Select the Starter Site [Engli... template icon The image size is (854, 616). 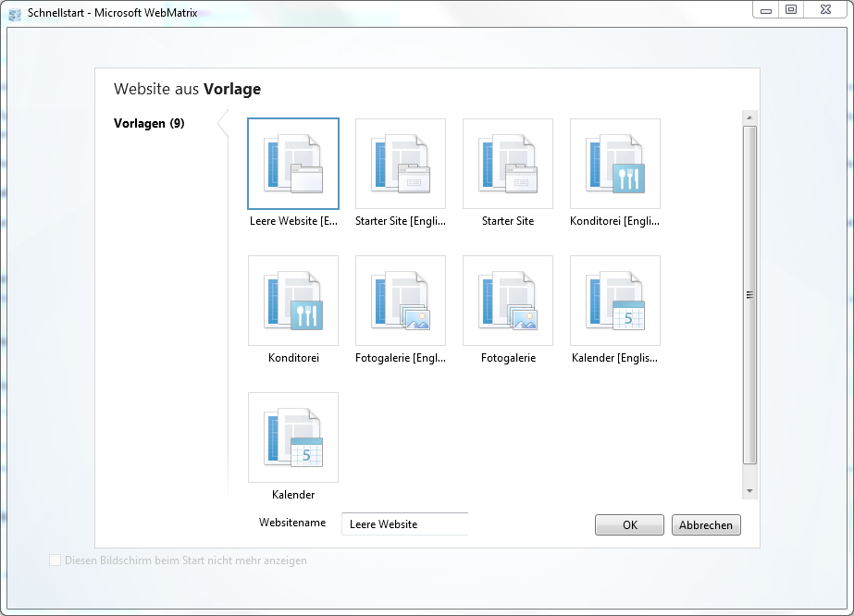(401, 164)
